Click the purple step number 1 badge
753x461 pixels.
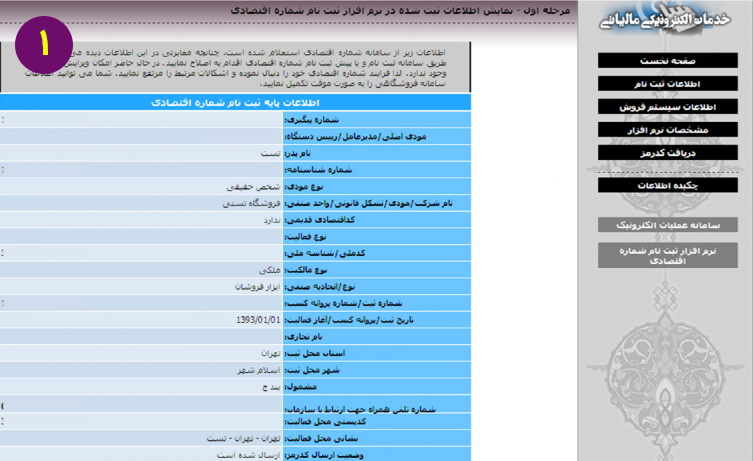coord(44,45)
